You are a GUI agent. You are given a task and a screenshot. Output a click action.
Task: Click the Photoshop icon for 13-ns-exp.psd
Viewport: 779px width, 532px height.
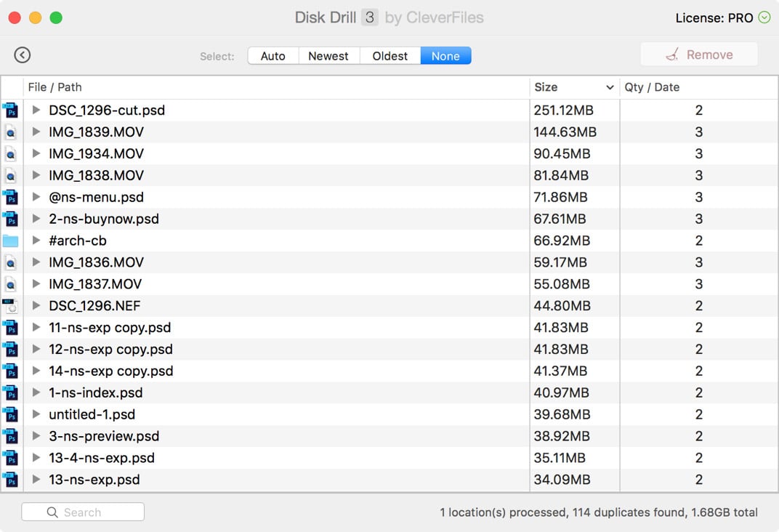pos(11,480)
